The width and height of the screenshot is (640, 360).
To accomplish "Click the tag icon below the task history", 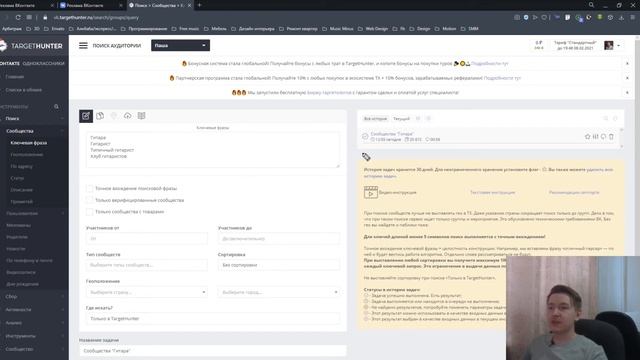I will [x=366, y=156].
